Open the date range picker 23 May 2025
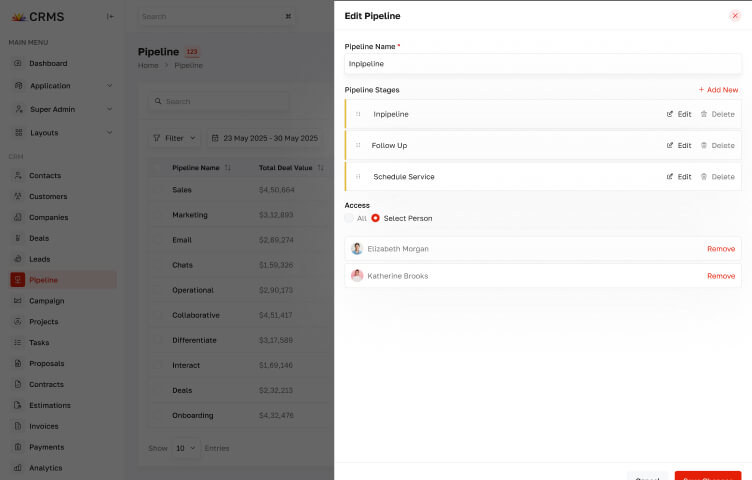The width and height of the screenshot is (752, 480). point(265,138)
